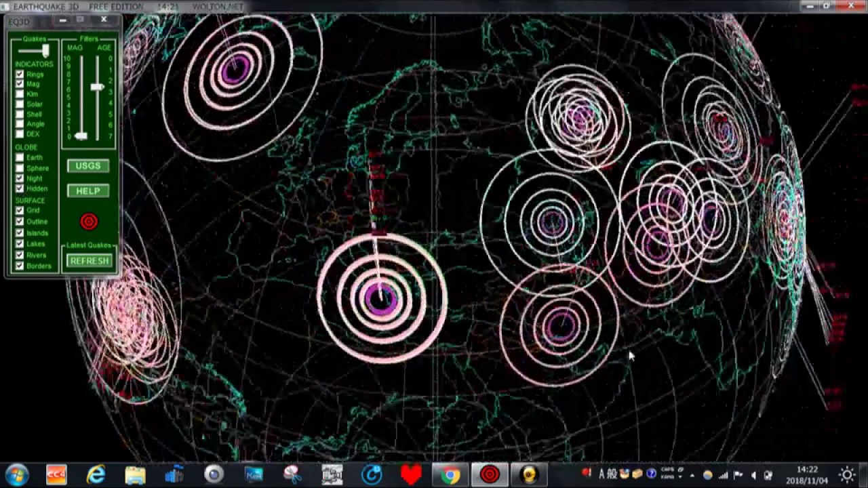
Task: Open the webcam app in taskbar
Action: tap(214, 475)
